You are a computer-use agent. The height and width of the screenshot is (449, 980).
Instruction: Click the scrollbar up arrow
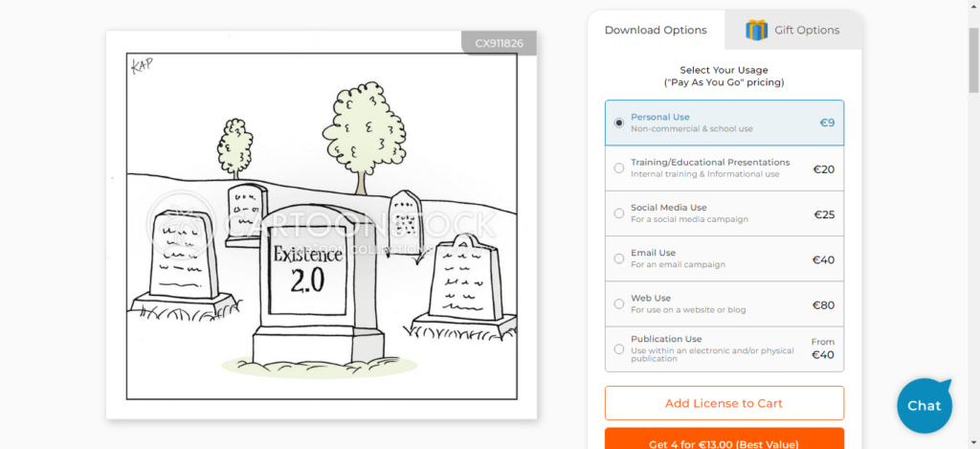point(973,6)
